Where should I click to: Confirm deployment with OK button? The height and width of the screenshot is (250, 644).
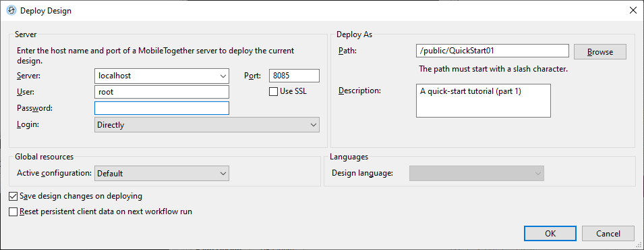pos(550,234)
